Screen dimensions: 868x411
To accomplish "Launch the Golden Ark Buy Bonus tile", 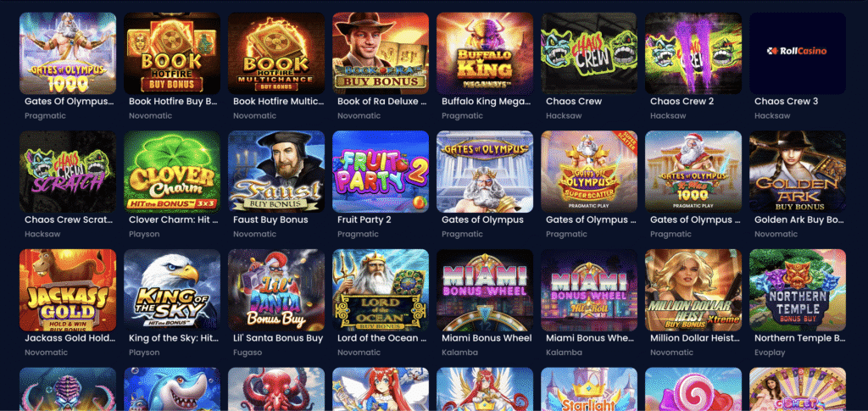I will pos(797,171).
